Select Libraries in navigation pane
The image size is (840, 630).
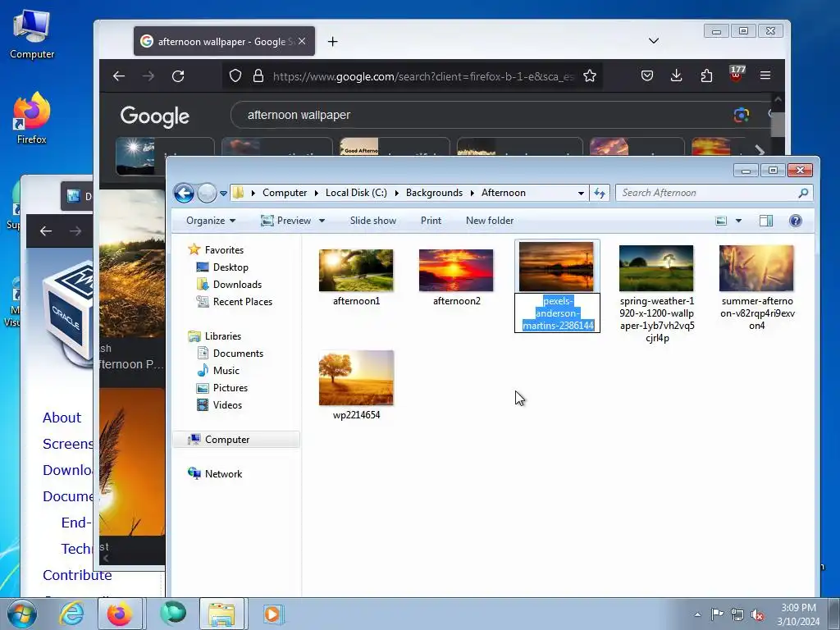(215, 336)
